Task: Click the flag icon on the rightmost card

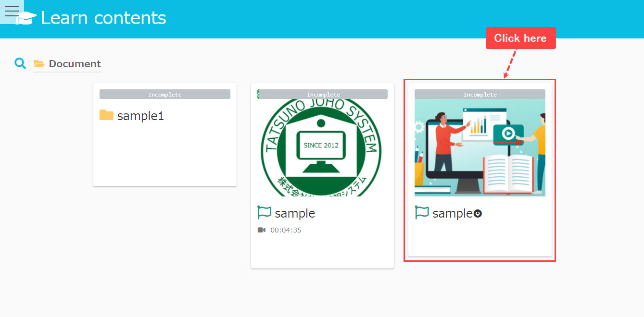Action: click(422, 213)
